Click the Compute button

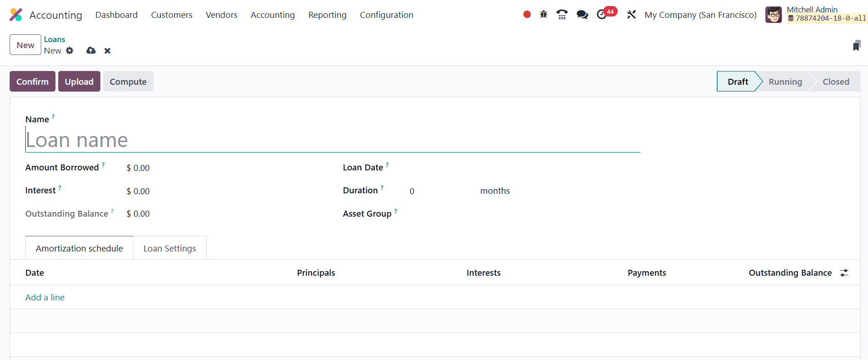pyautogui.click(x=128, y=82)
